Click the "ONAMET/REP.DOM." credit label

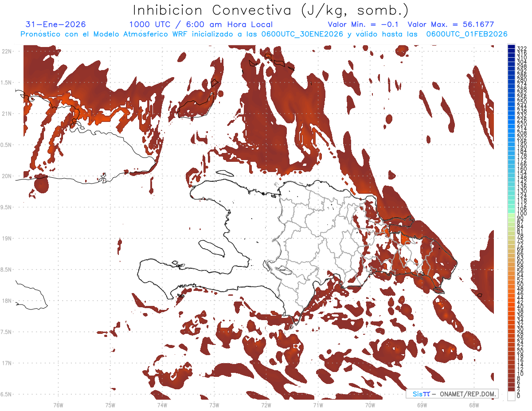467,394
